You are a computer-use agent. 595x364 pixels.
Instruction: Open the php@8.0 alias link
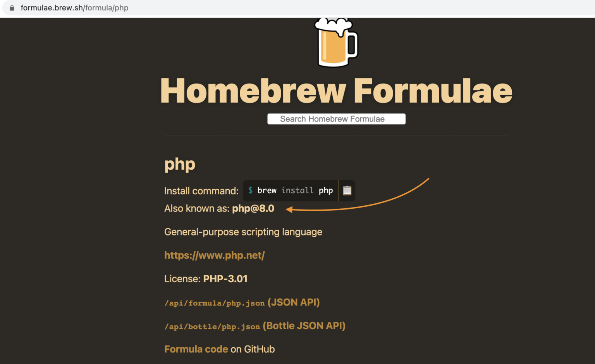[x=253, y=208]
